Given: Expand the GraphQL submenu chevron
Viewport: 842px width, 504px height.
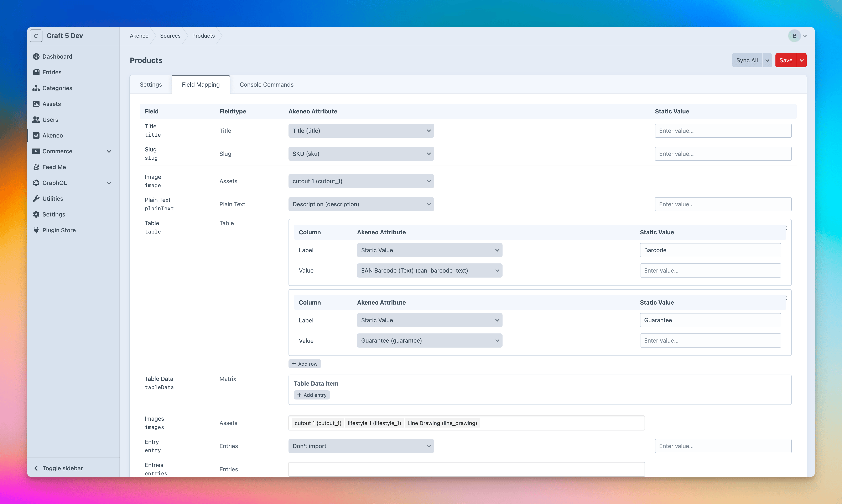Looking at the screenshot, I should (x=109, y=183).
